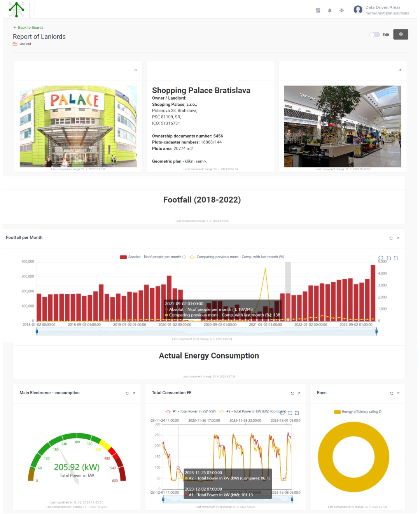This screenshot has height=514, width=420.
Task: Click left handle of Footfall range slider
Action: (37, 331)
